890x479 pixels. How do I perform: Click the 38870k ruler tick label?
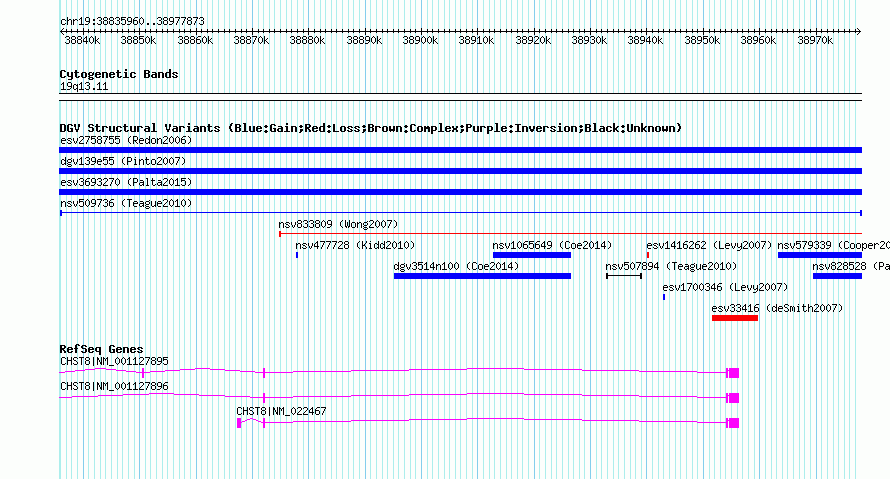pyautogui.click(x=251, y=40)
